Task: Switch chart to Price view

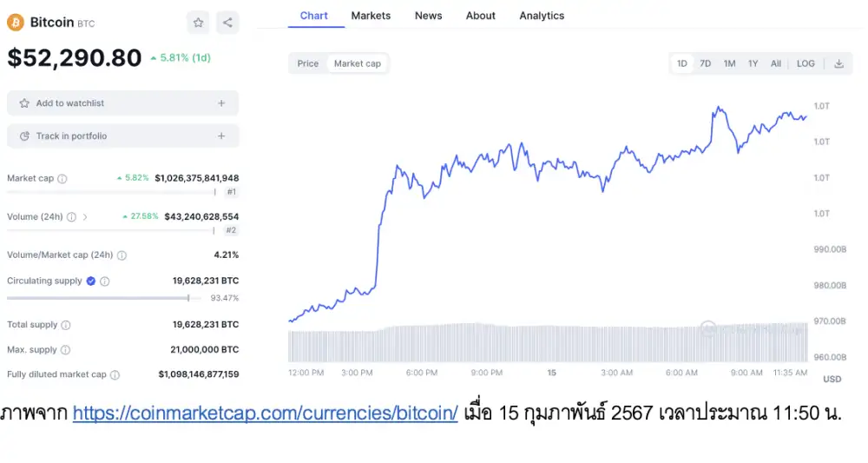Action: pos(308,63)
